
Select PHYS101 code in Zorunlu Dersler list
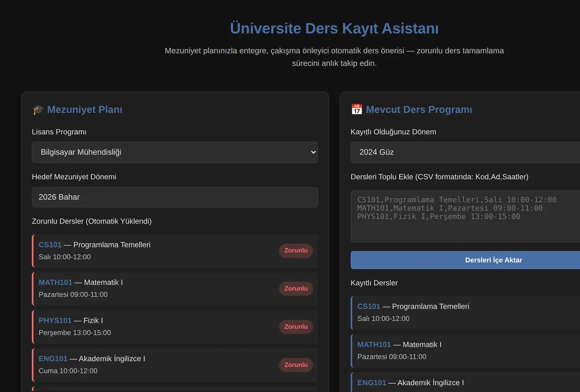[55, 320]
